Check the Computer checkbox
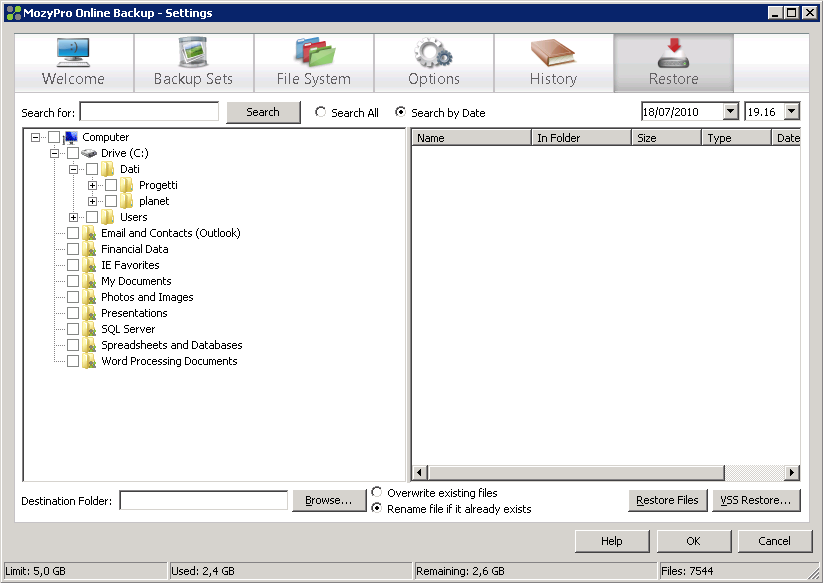Viewport: 823px width, 583px height. click(x=54, y=137)
